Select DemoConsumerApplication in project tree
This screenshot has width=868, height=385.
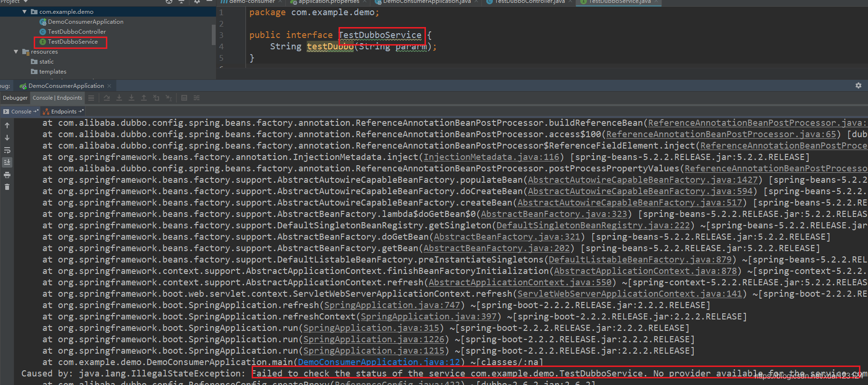[85, 22]
